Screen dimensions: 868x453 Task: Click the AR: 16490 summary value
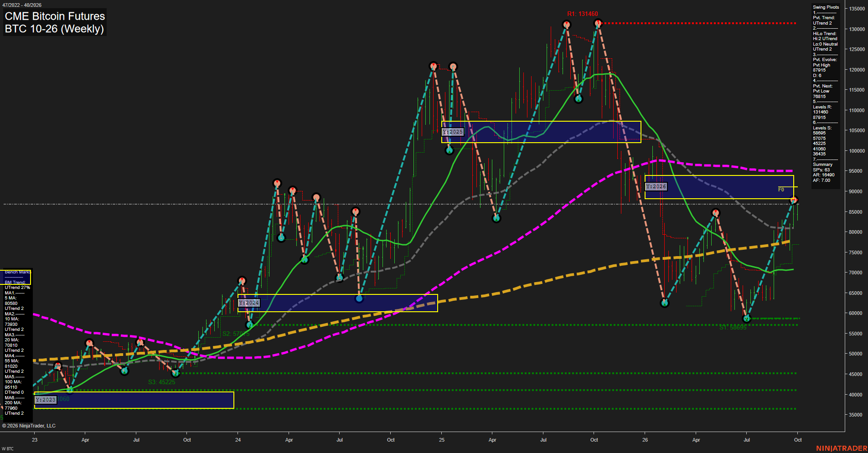pyautogui.click(x=823, y=175)
